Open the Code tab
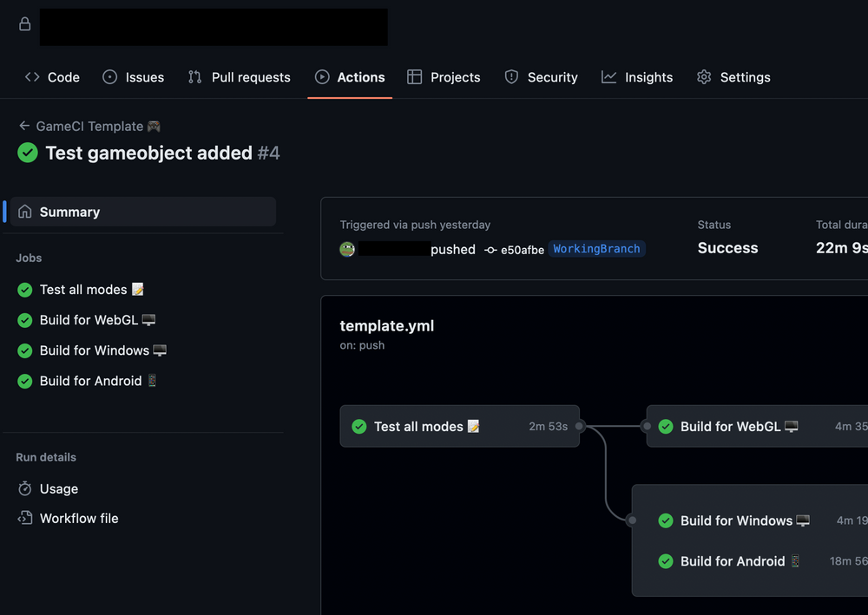The width and height of the screenshot is (868, 615). click(x=52, y=77)
